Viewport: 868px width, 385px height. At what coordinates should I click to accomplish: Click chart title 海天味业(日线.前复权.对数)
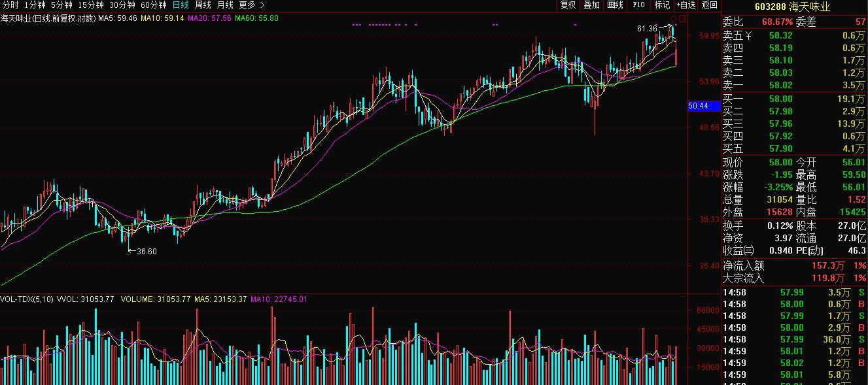pyautogui.click(x=48, y=18)
